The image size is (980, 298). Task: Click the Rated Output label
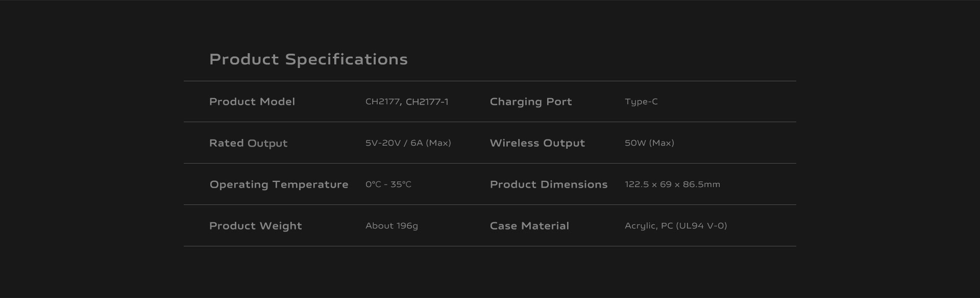pos(249,143)
